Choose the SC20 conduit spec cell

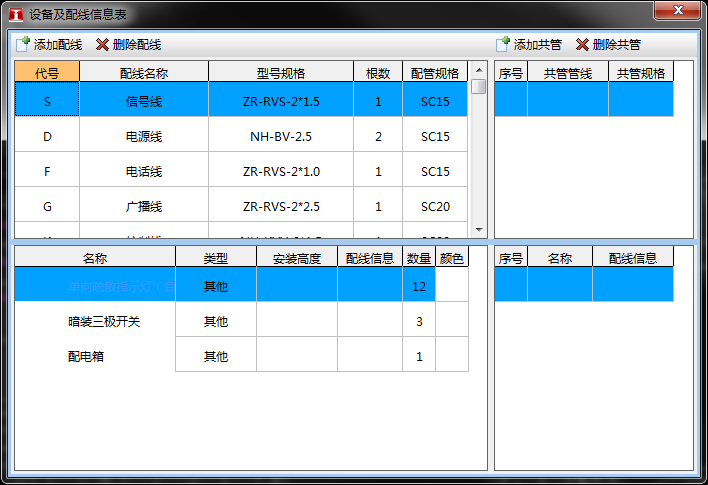pyautogui.click(x=435, y=206)
